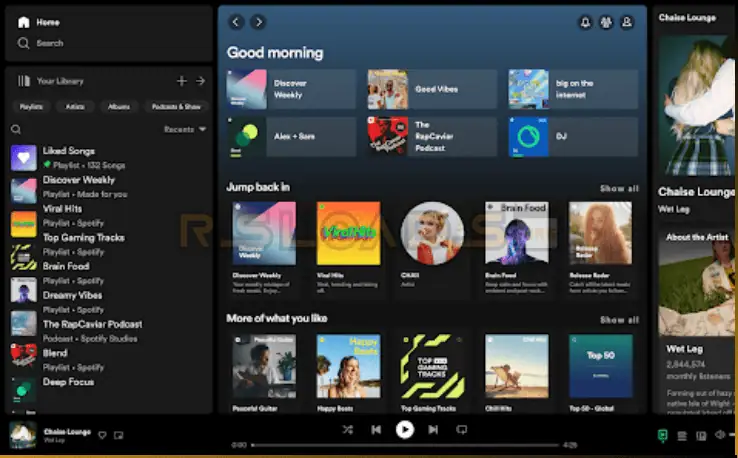
Task: Open the Happy Beats card
Action: click(x=348, y=373)
